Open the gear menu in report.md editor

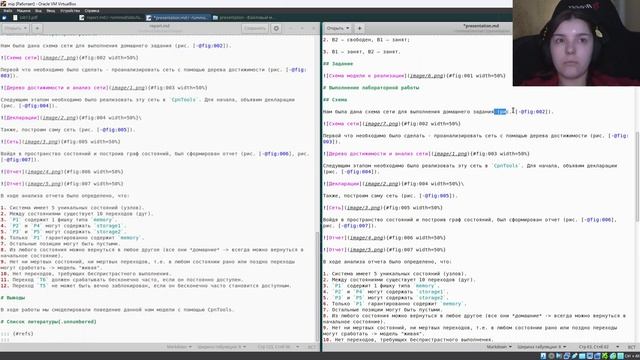[276, 28]
